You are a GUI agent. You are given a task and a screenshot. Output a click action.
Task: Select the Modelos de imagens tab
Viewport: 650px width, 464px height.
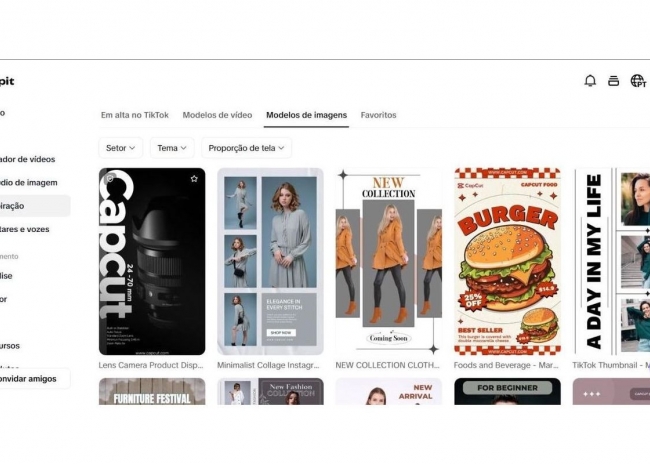click(306, 115)
